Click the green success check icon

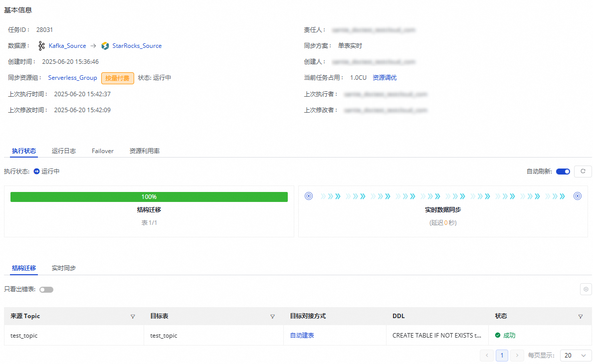pos(498,335)
